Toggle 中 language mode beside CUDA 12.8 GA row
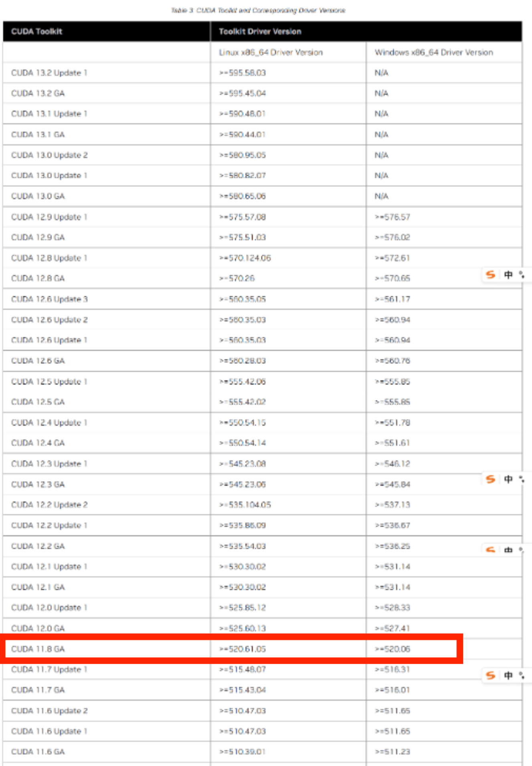532x766 pixels. (x=508, y=275)
